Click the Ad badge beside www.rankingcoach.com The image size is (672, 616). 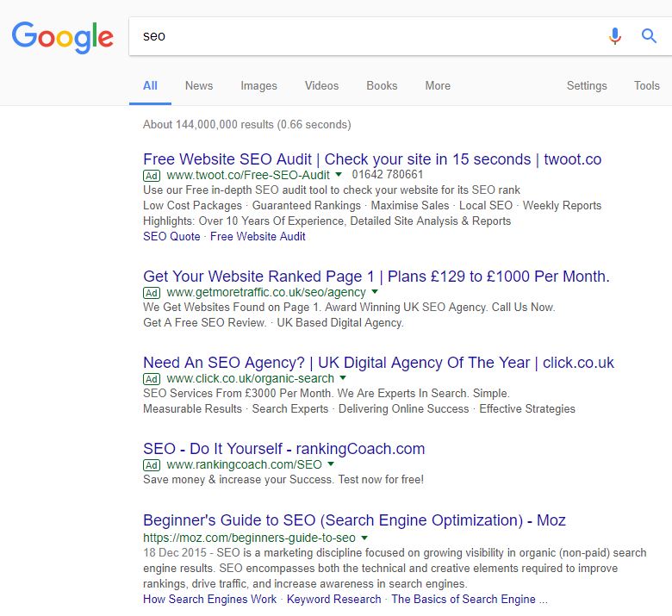[152, 465]
